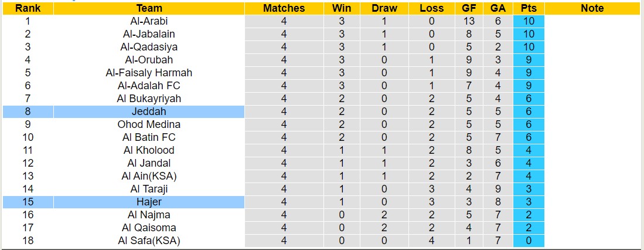Click the Draw column header
The height and width of the screenshot is (250, 644).
pyautogui.click(x=384, y=8)
